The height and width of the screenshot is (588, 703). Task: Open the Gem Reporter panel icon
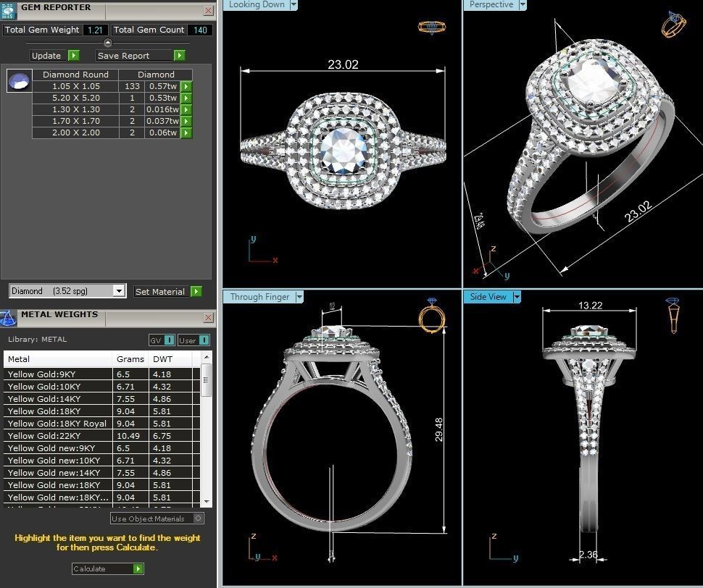(x=8, y=10)
